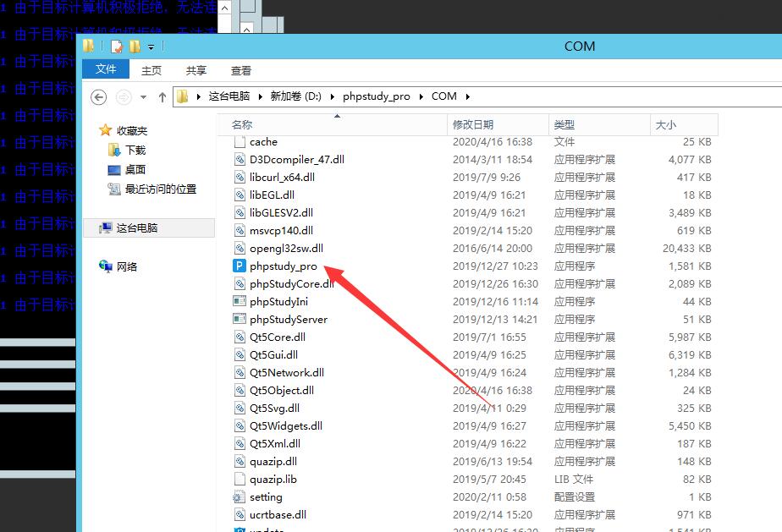Select the phpStudyIni file icon
Image resolution: width=782 pixels, height=532 pixels.
[x=240, y=302]
